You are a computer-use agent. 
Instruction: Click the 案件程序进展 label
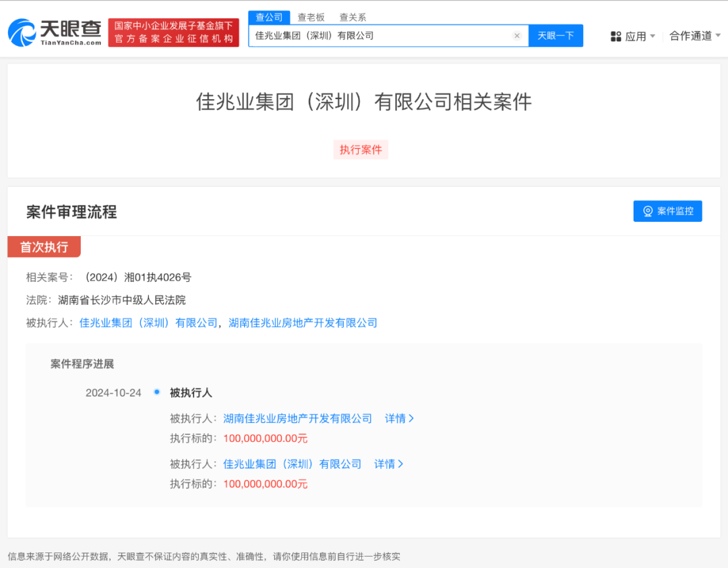tap(82, 364)
